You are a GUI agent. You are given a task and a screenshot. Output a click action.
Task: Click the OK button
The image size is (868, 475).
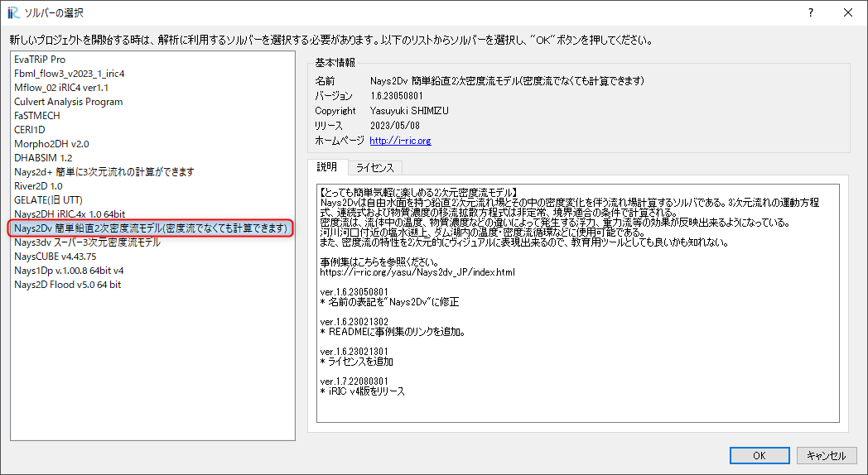coord(759,456)
